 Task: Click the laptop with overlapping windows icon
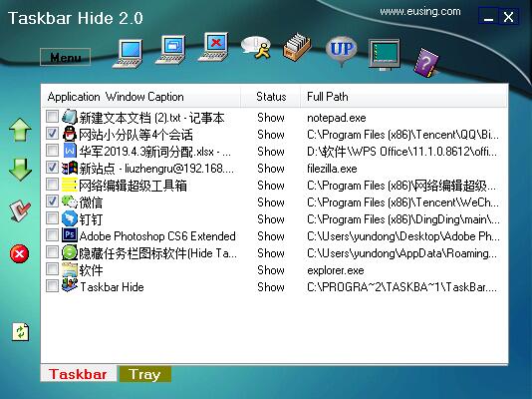(x=170, y=50)
